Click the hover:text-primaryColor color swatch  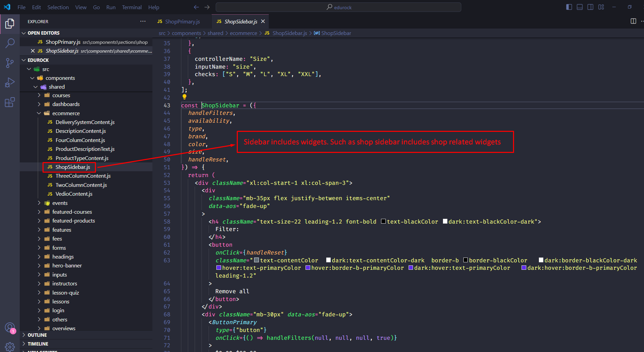tap(219, 268)
